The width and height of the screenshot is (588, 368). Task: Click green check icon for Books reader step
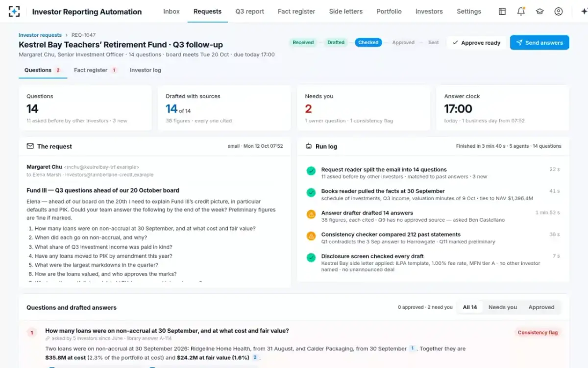(x=311, y=193)
